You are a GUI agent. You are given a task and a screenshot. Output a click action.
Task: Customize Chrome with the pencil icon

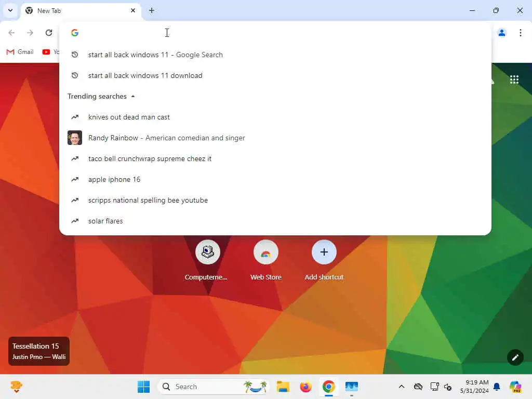pyautogui.click(x=515, y=357)
